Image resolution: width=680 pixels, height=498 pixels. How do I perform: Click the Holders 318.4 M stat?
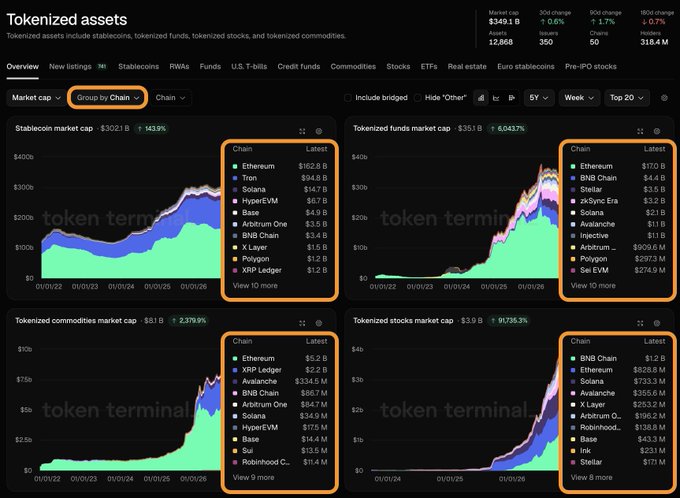[x=654, y=38]
